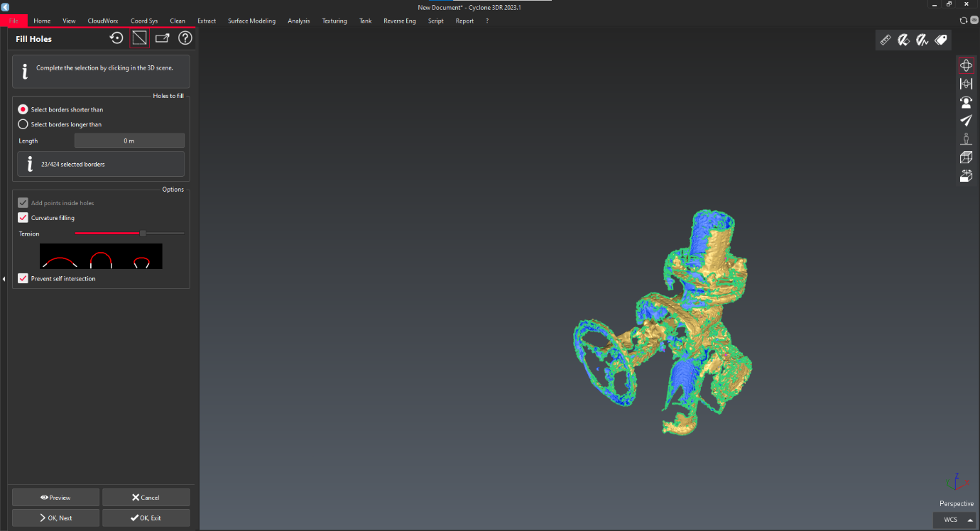980x531 pixels.
Task: Toggle 'Add points inside holes' checkbox
Action: [23, 203]
